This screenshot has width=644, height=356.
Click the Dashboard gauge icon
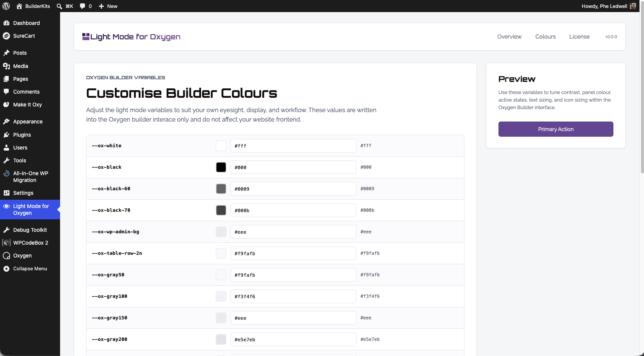pos(6,23)
